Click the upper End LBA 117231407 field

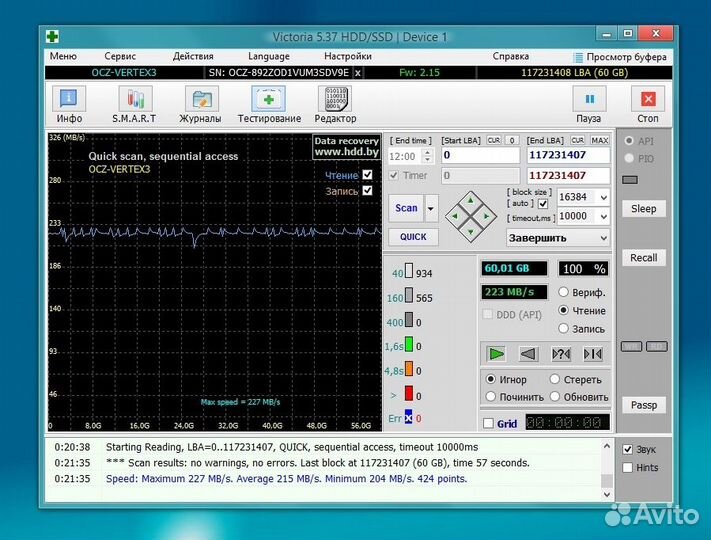[568, 156]
